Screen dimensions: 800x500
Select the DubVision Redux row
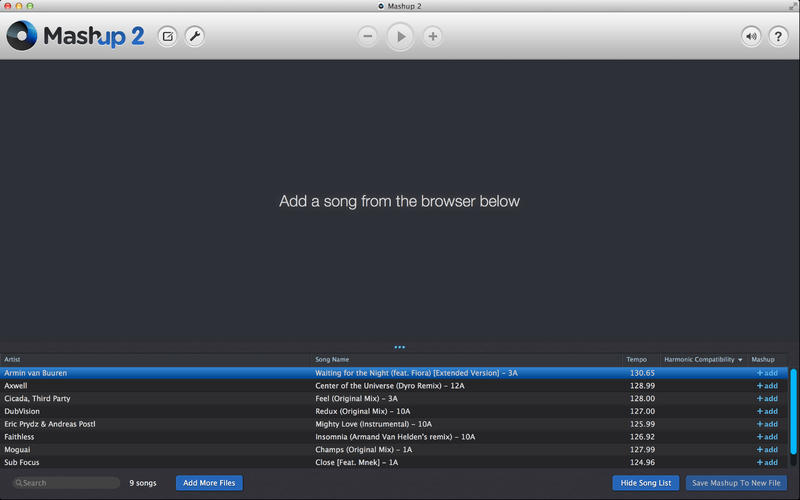pyautogui.click(x=394, y=411)
